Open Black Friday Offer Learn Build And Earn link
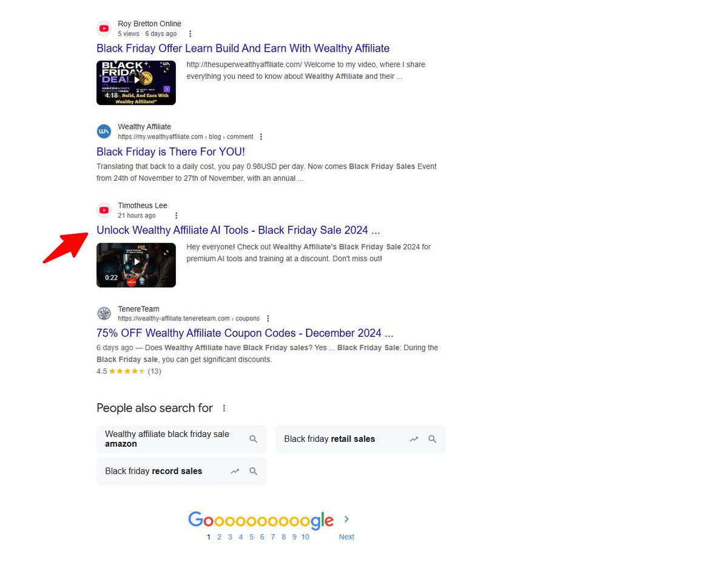The height and width of the screenshot is (562, 728). coord(243,49)
